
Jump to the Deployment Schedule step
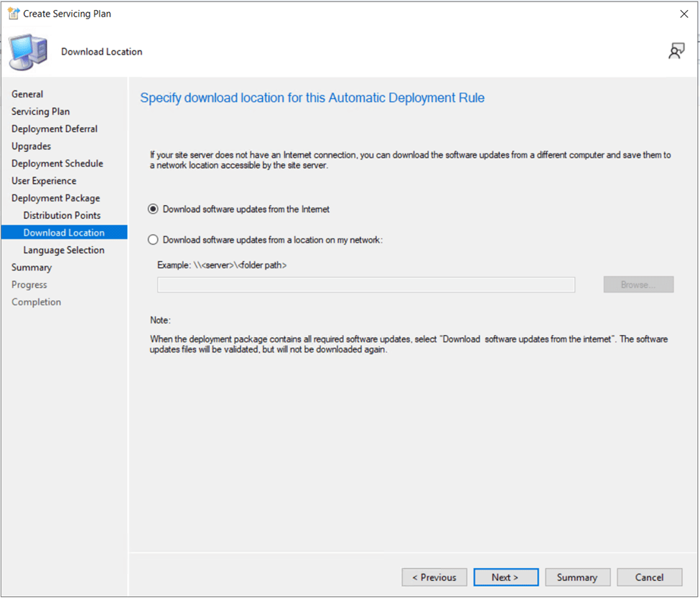57,164
